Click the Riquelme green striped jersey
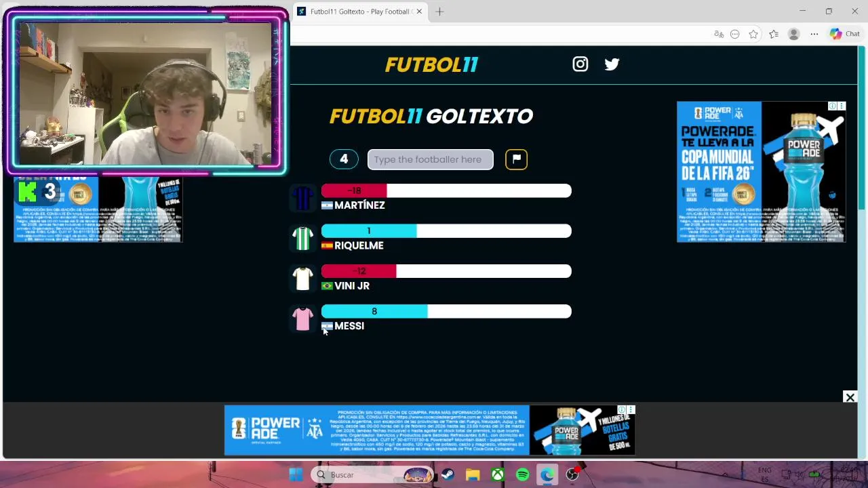The height and width of the screenshot is (488, 868). (x=302, y=239)
